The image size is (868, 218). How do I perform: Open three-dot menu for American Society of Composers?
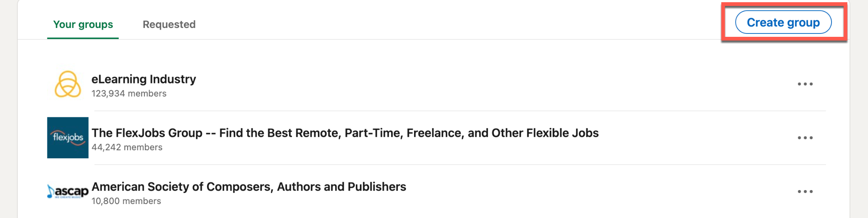[805, 192]
